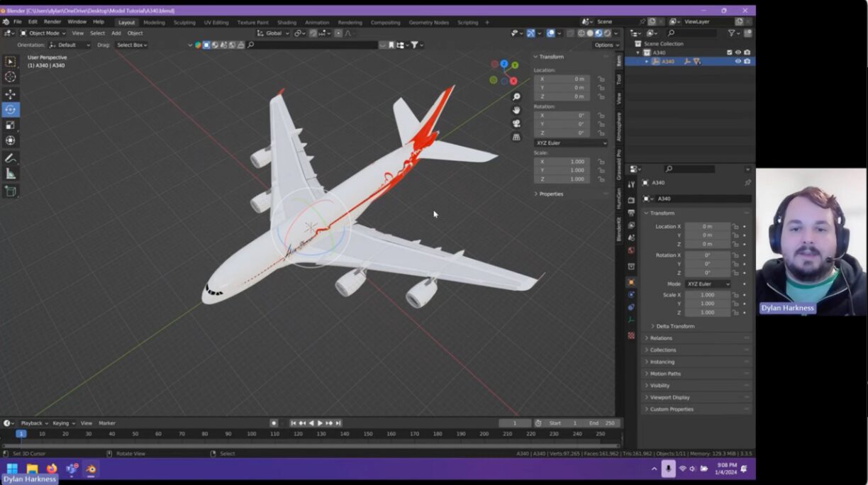The height and width of the screenshot is (485, 868).
Task: Open the Drag Select Box dropdown
Action: 131,45
